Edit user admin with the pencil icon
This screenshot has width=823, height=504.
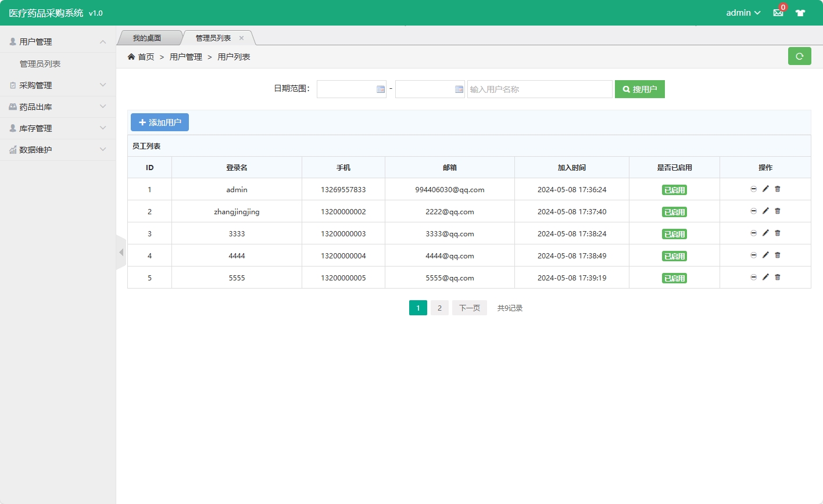point(765,189)
